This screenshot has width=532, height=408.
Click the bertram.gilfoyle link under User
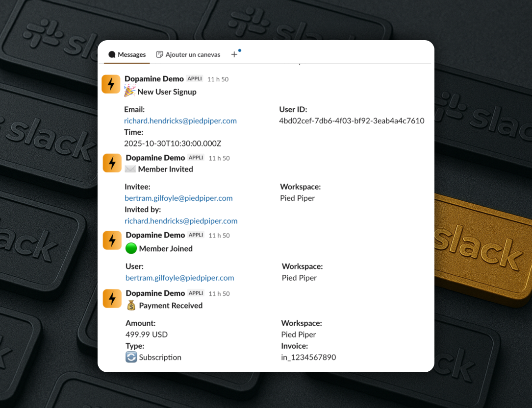(179, 278)
